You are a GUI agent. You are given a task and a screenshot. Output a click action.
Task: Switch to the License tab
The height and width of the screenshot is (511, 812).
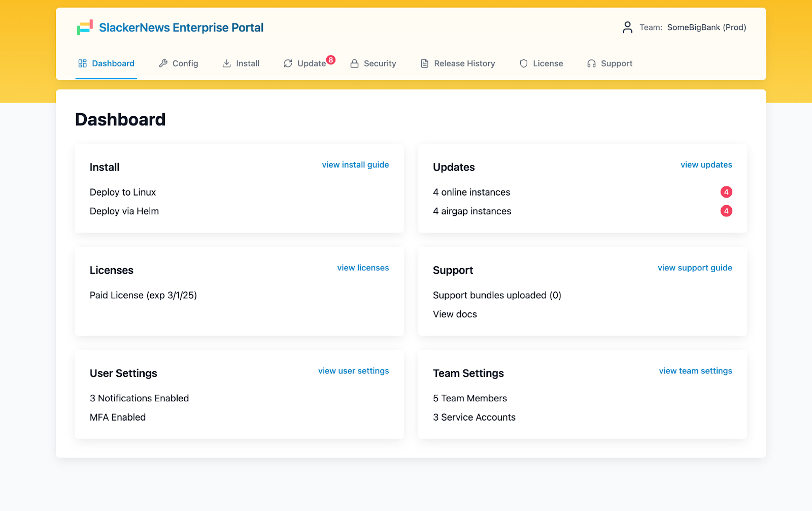[542, 63]
